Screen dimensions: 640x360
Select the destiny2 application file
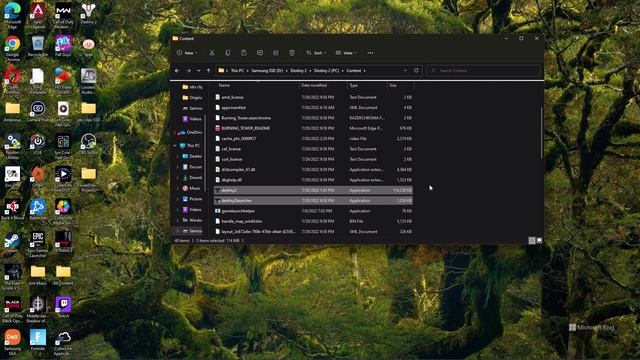coord(313,190)
